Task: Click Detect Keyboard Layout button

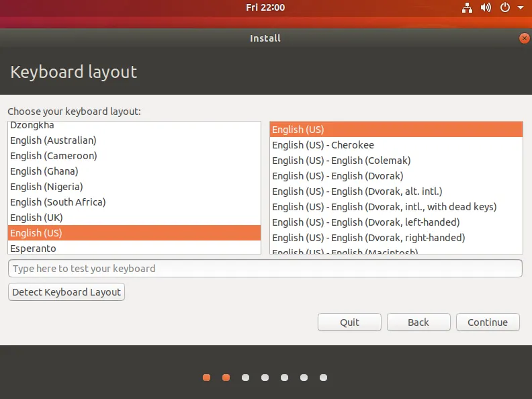Action: pyautogui.click(x=66, y=292)
